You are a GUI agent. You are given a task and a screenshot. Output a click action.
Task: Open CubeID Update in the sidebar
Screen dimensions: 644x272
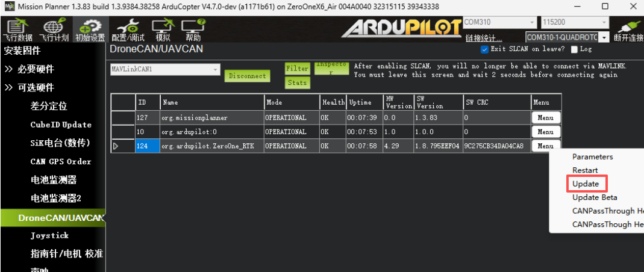tap(61, 125)
